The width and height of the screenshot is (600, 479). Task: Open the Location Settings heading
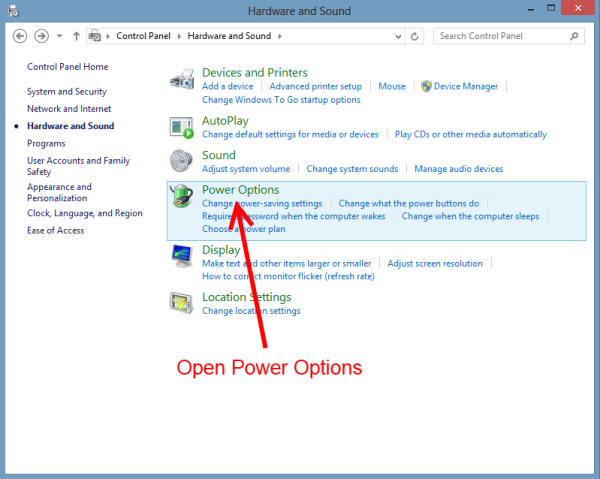(x=246, y=297)
